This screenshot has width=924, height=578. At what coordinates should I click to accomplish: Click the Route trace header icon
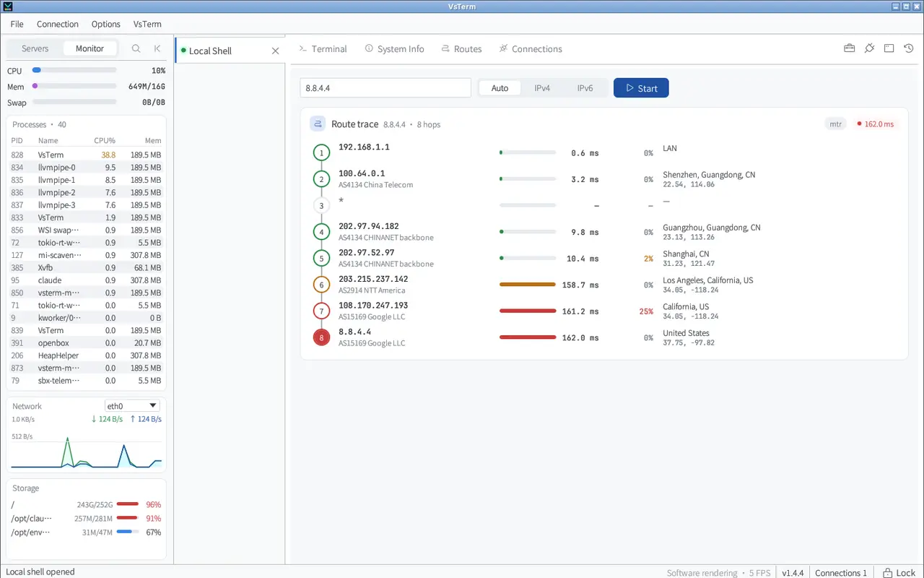coord(318,124)
